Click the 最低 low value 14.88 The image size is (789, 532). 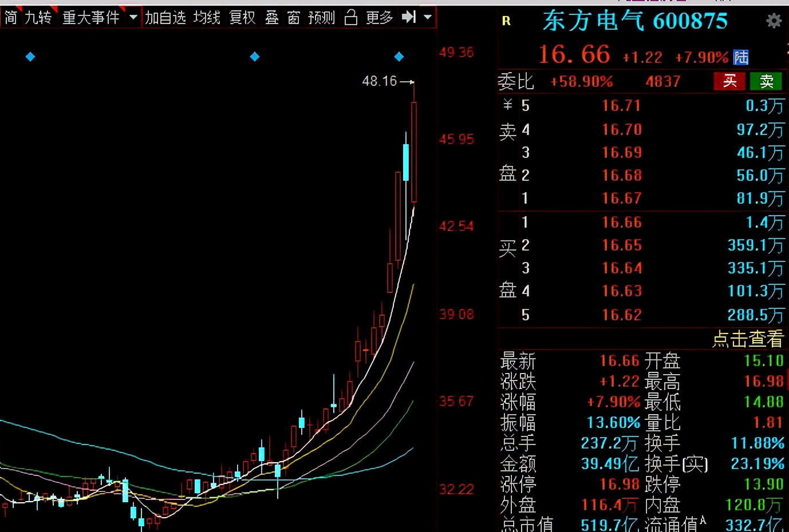[764, 402]
